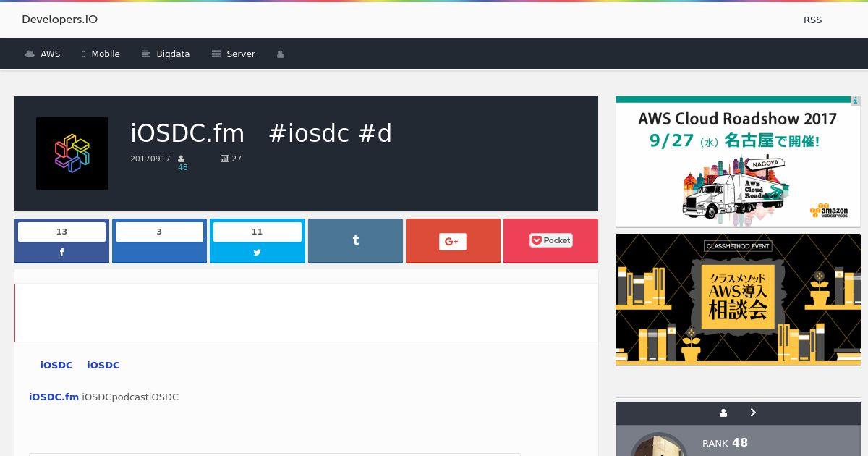Click the article title iOSDC.fm #iosdc #d

tap(260, 133)
